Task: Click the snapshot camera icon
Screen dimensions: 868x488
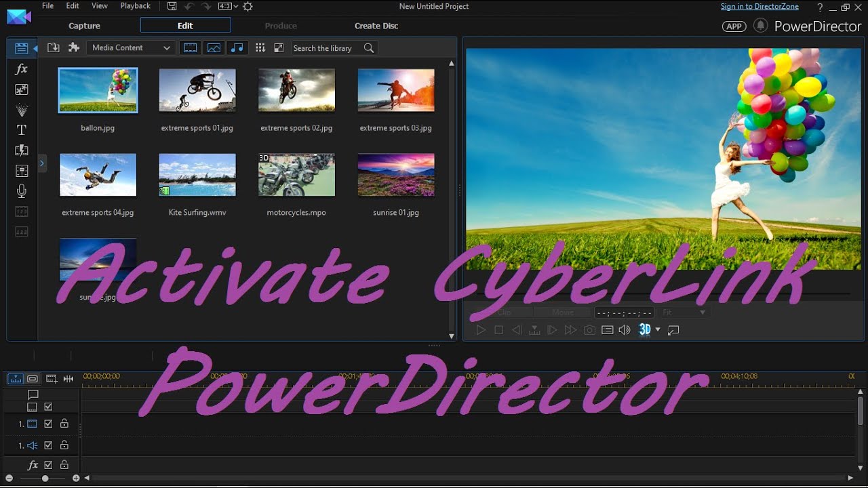Action: click(x=589, y=330)
